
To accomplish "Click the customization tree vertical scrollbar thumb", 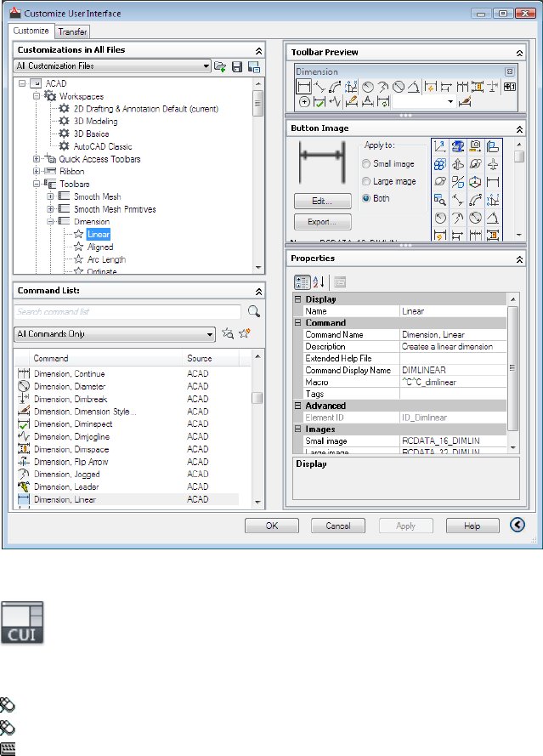I will click(x=257, y=103).
